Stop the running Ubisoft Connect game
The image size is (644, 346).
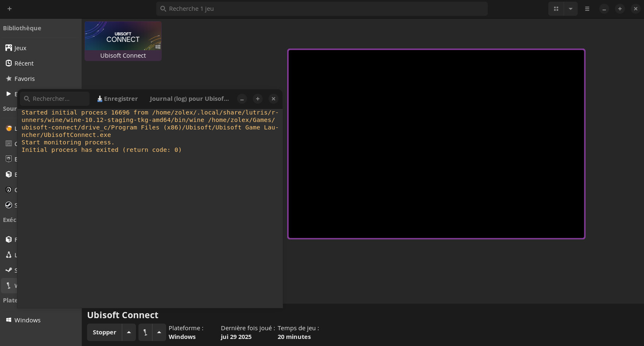point(104,332)
